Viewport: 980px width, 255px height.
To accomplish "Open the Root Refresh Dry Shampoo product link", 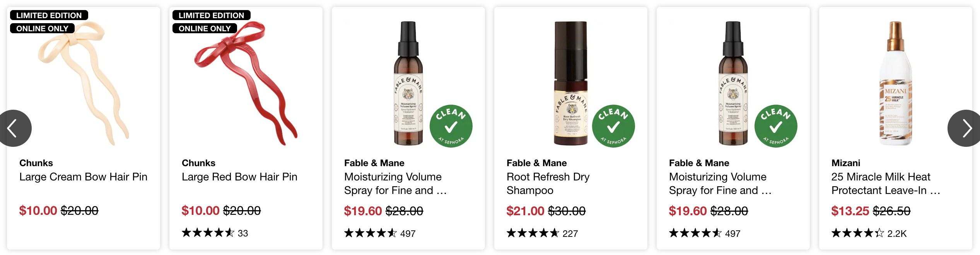I will [x=548, y=184].
